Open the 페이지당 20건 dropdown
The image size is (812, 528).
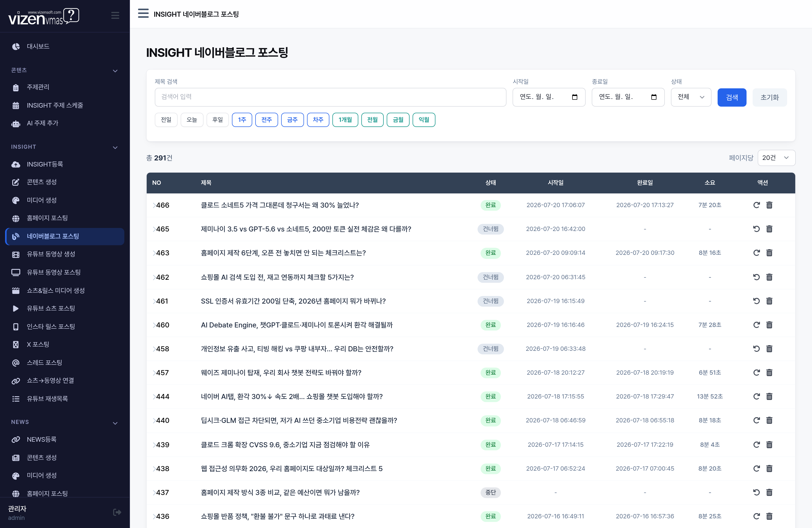coord(776,158)
